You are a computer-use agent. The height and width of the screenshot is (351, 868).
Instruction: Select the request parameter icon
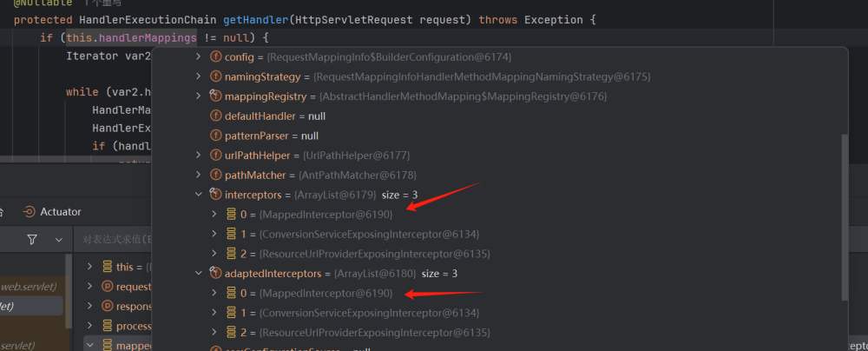[107, 287]
